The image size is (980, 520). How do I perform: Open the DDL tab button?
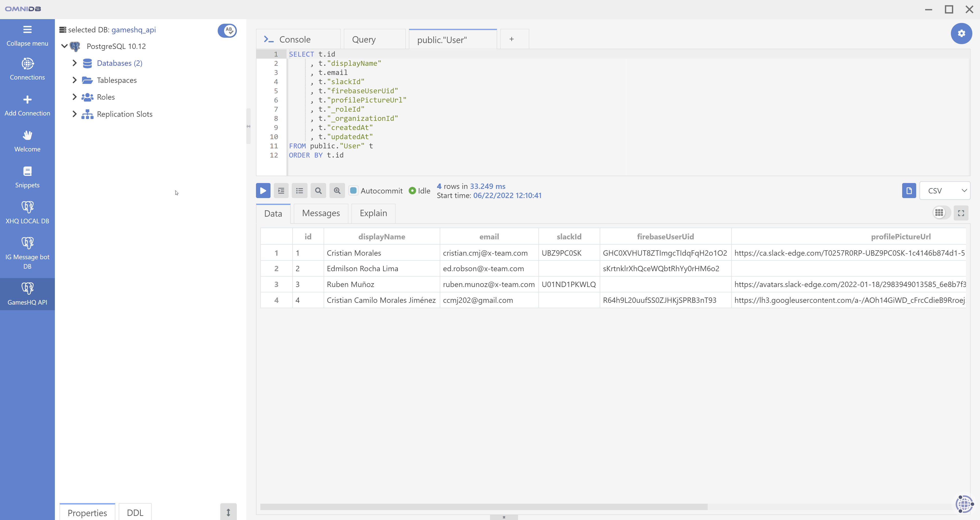(x=135, y=512)
